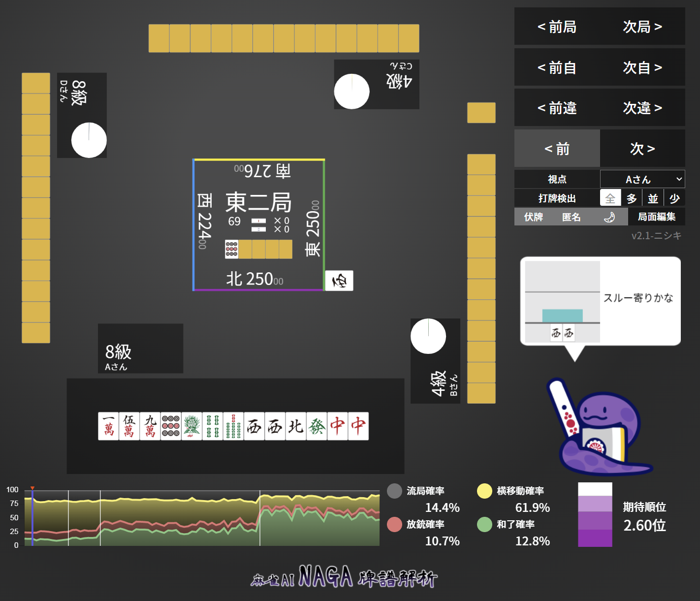Step back one move with 前
The height and width of the screenshot is (601, 700).
[x=557, y=149]
